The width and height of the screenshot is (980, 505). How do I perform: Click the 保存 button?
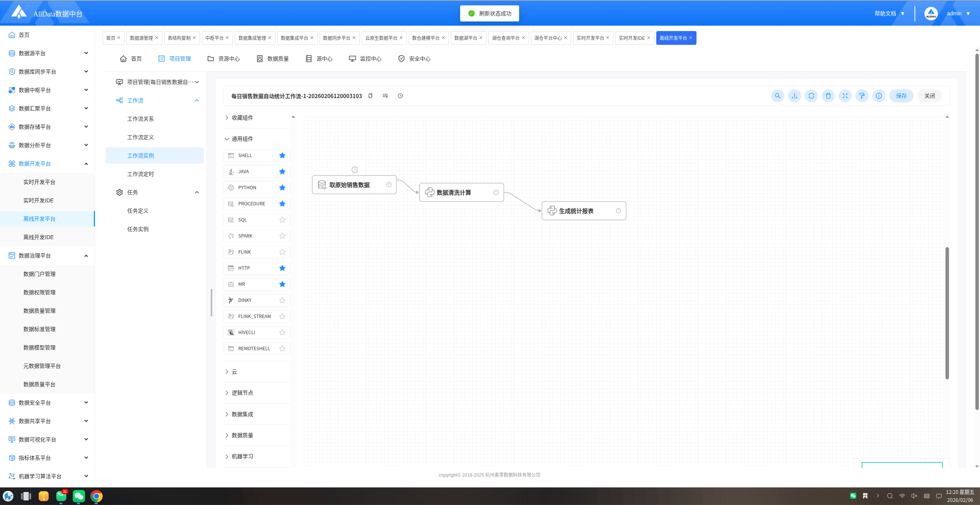click(901, 96)
